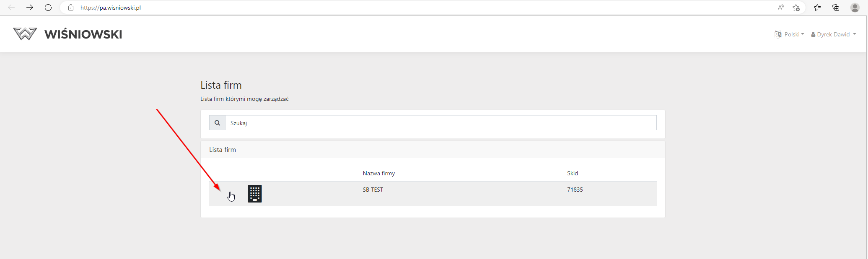Click the browser back arrow

[x=11, y=8]
